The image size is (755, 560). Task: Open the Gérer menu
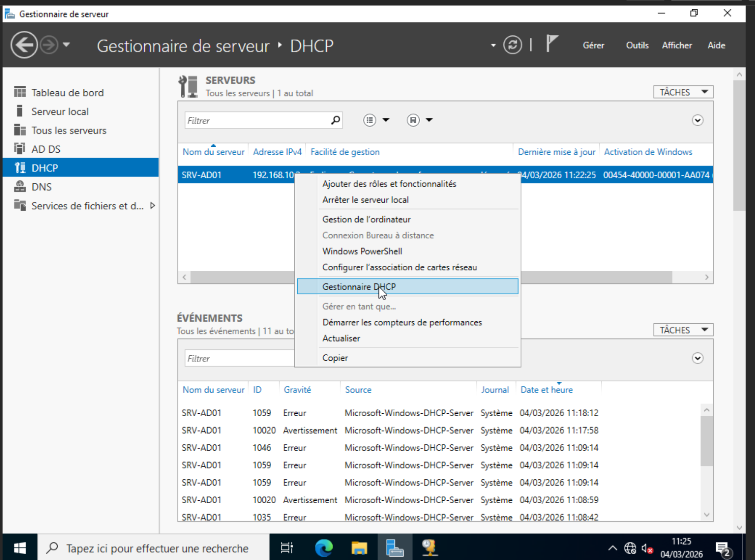(593, 45)
